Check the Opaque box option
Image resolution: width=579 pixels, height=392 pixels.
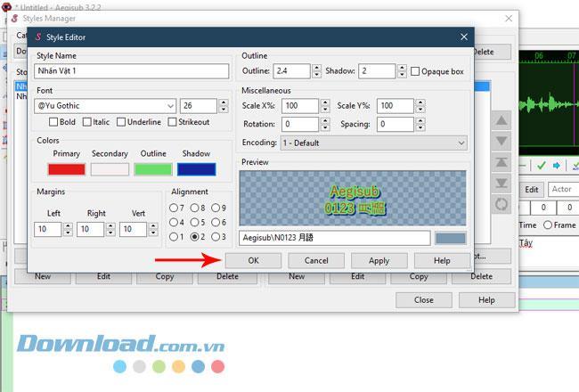click(415, 71)
